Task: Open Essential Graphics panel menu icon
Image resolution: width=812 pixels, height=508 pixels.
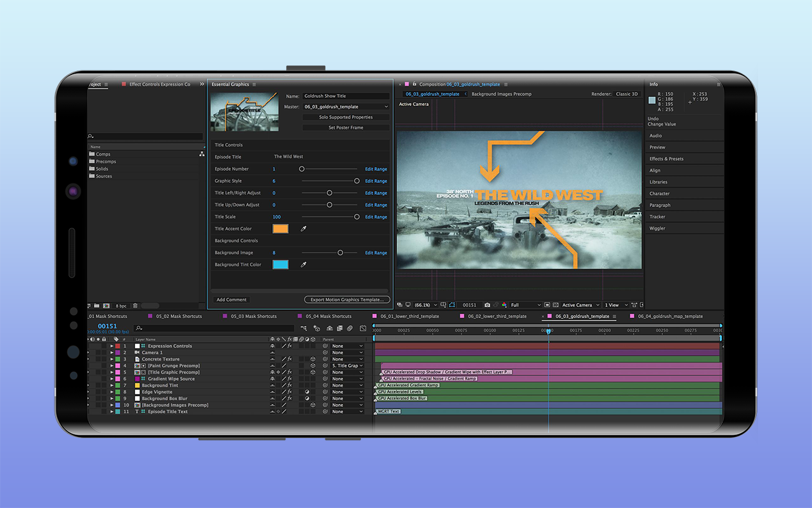Action: pyautogui.click(x=254, y=84)
